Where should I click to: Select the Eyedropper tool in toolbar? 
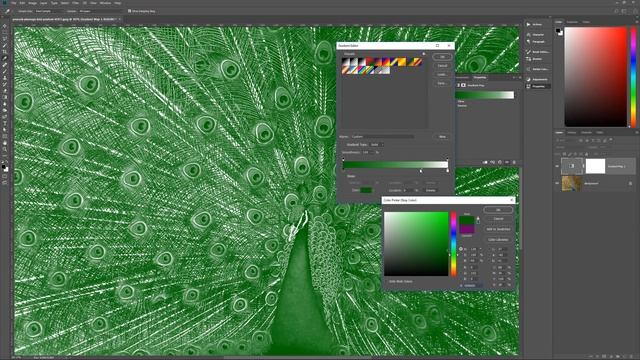click(x=4, y=58)
